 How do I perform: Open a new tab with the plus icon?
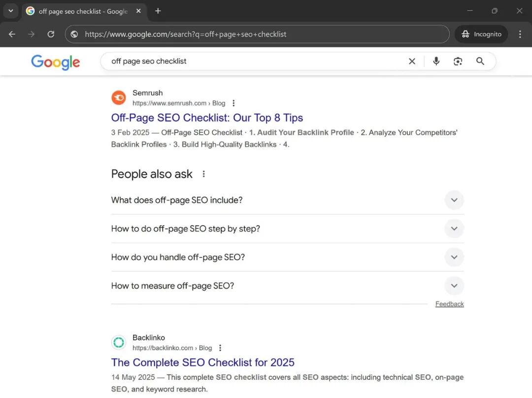(x=158, y=11)
